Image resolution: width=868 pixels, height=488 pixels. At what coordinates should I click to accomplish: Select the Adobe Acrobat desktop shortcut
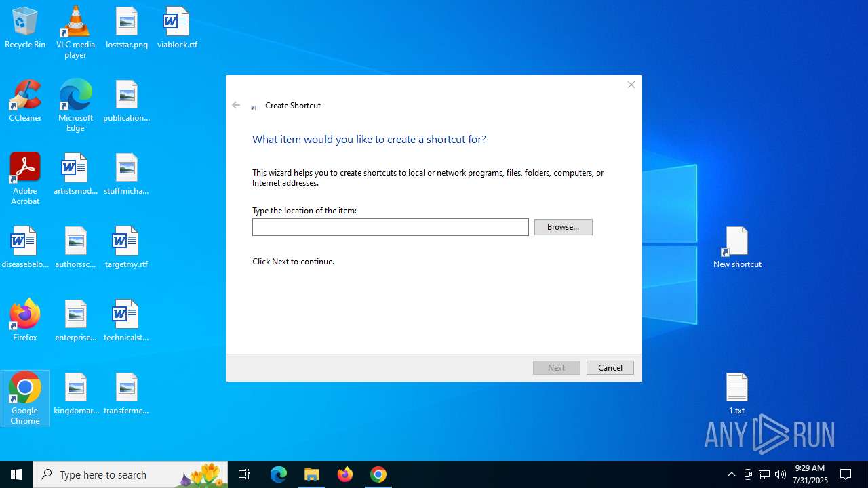[25, 179]
